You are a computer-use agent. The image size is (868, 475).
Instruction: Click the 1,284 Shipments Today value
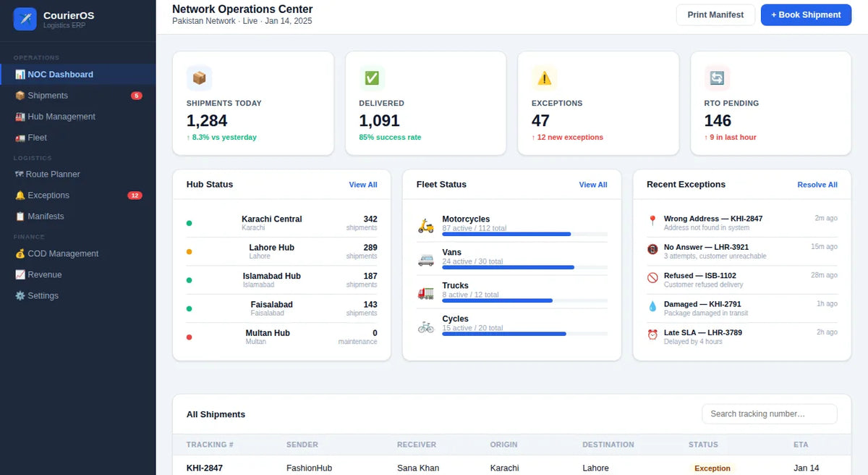(x=207, y=121)
